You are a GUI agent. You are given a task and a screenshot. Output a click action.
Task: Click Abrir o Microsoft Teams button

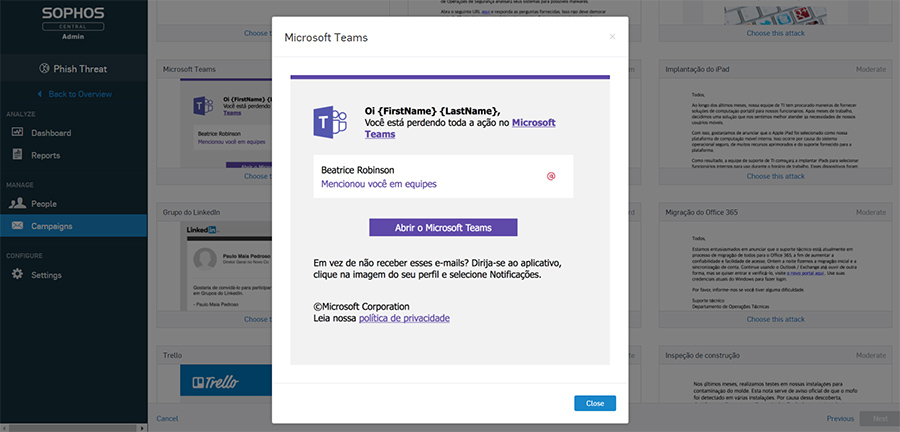[x=443, y=227]
